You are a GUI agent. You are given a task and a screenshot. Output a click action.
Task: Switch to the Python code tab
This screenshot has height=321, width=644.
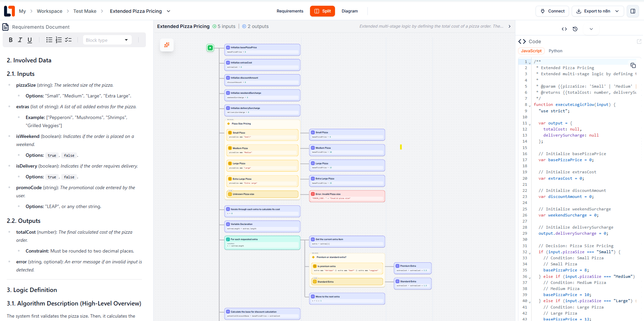556,51
